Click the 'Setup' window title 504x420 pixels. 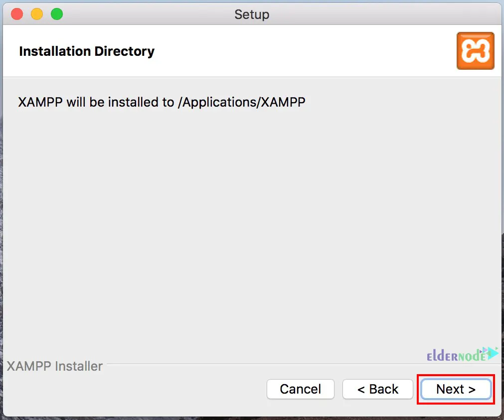(x=252, y=14)
